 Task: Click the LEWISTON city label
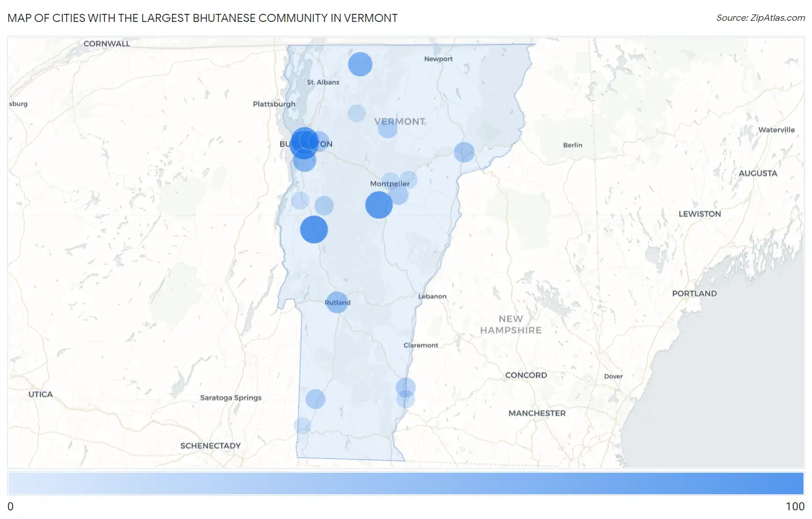click(699, 214)
